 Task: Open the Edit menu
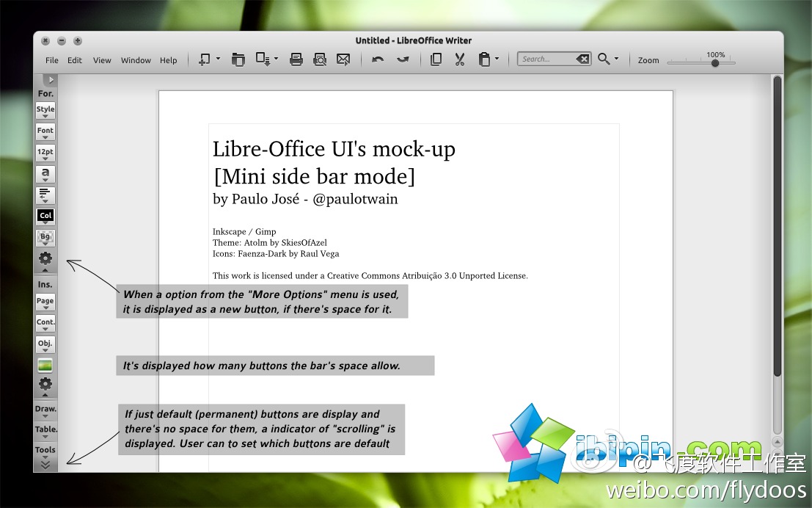75,60
